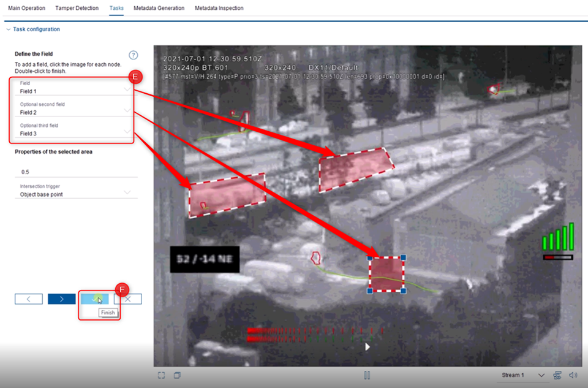
Task: Open the Field 1 dropdown
Action: pos(73,88)
